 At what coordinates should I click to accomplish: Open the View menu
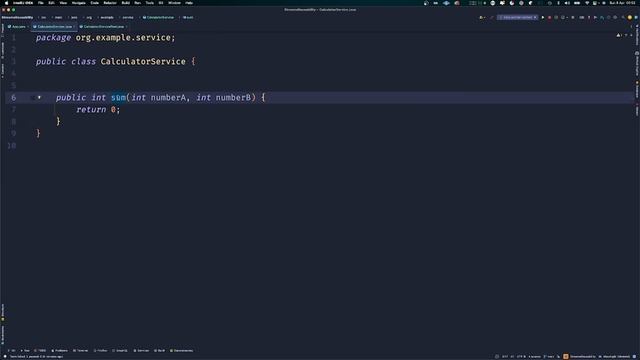[63, 3]
